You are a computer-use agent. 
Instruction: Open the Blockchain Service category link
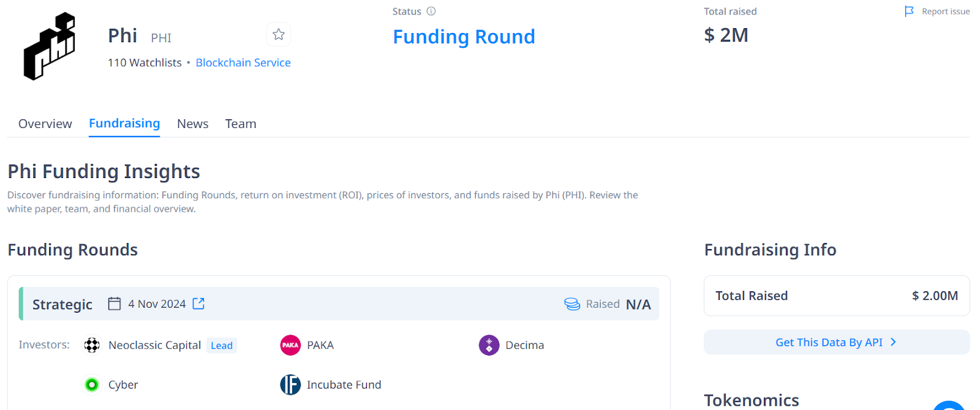[243, 62]
